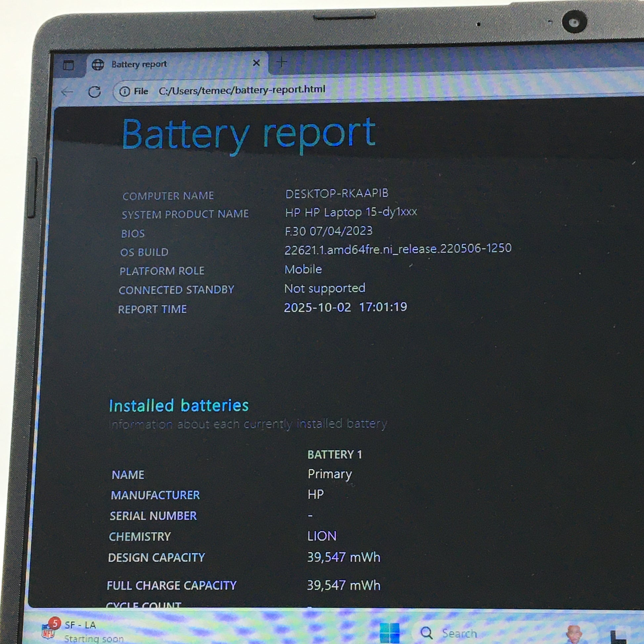Click the magnifier icon in taskbar Search
This screenshot has height=644, width=644.
426,632
